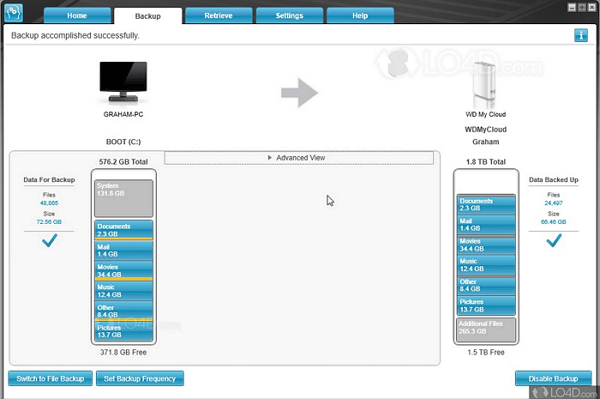
Task: Select the GRAHAM-PC computer monitor icon
Action: click(123, 81)
